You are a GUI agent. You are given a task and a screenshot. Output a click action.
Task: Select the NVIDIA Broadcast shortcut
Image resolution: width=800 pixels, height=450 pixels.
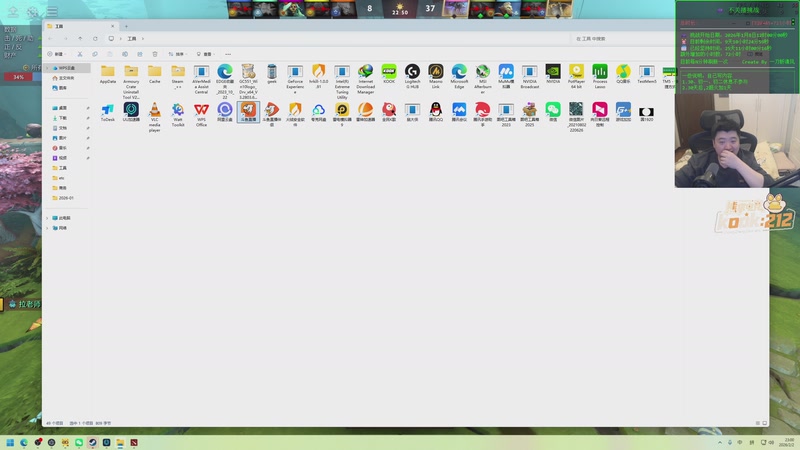click(x=530, y=76)
